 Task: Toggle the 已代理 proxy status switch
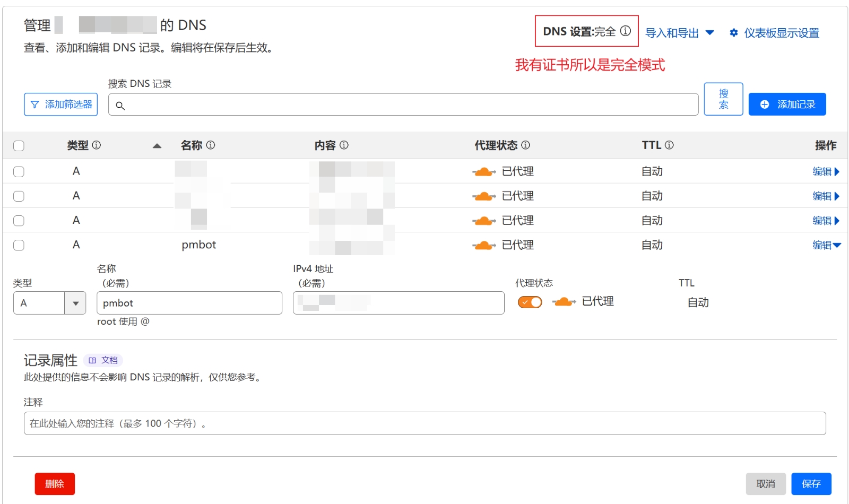(x=530, y=302)
